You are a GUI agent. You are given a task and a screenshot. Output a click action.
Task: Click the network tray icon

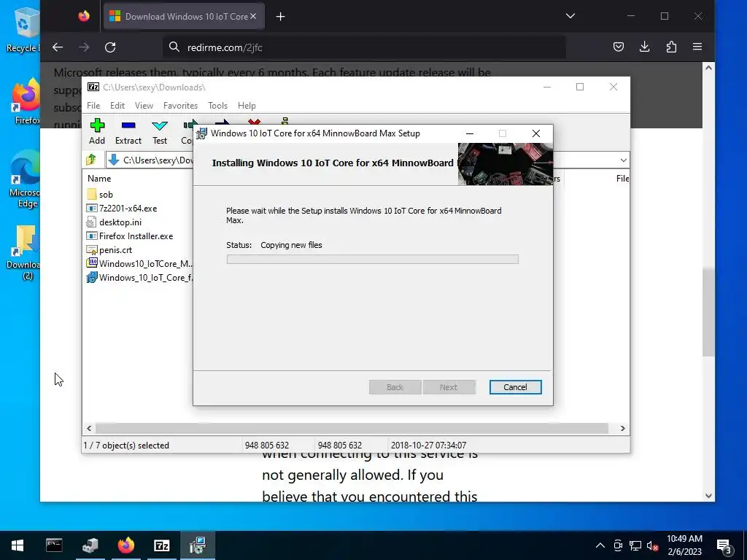coord(635,545)
